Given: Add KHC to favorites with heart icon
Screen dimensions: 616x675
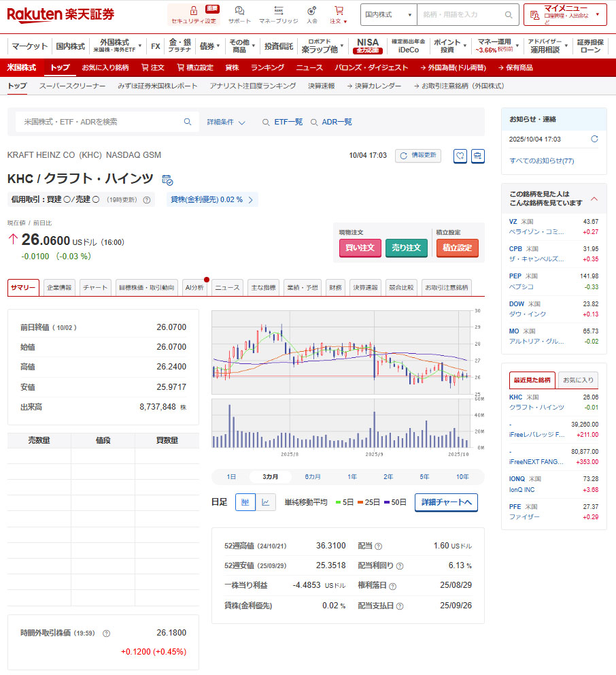Looking at the screenshot, I should point(460,156).
